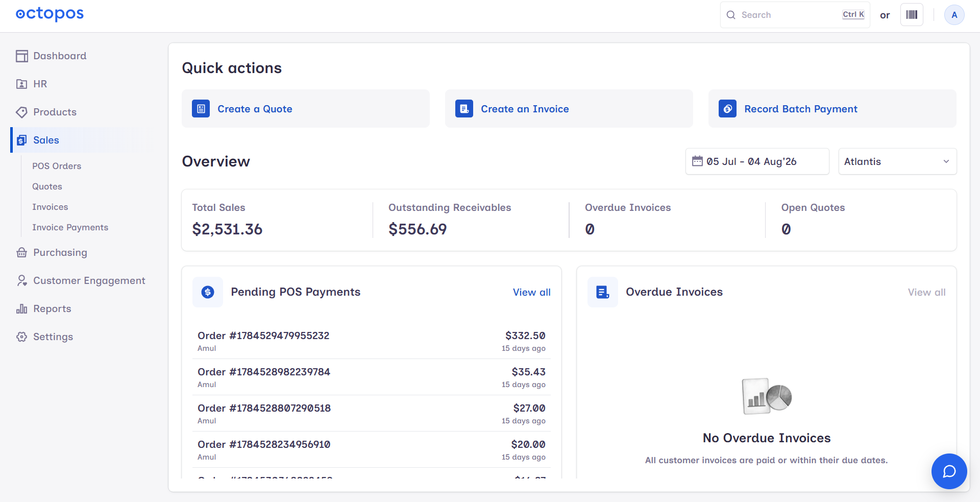This screenshot has height=502, width=980.
Task: Click the Reports chart icon
Action: [x=22, y=309]
